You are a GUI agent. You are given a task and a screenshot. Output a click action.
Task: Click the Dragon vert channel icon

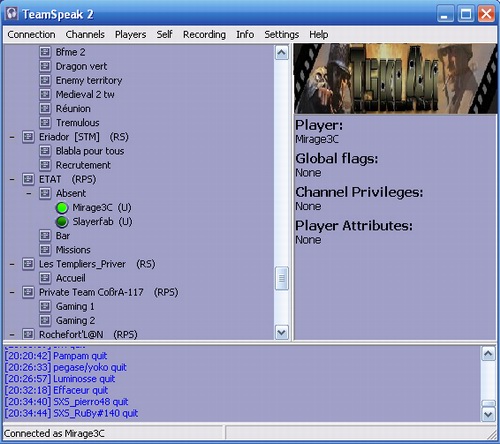[45, 66]
